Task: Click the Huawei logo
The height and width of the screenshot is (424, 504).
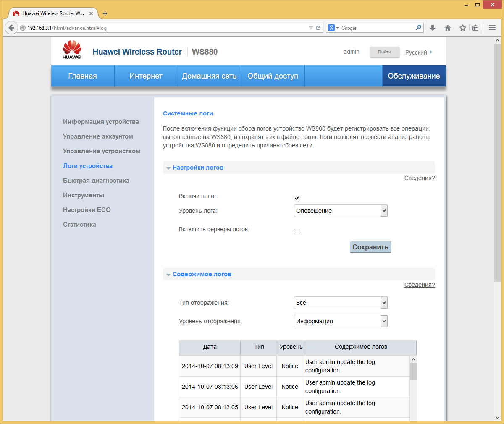Action: click(x=72, y=50)
